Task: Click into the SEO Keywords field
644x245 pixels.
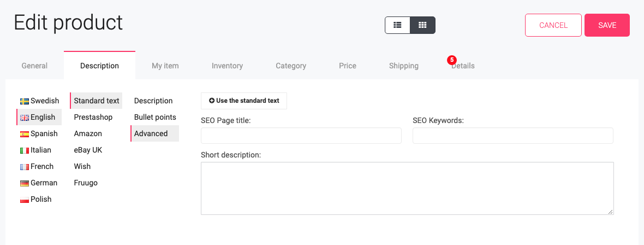Action: (513, 136)
